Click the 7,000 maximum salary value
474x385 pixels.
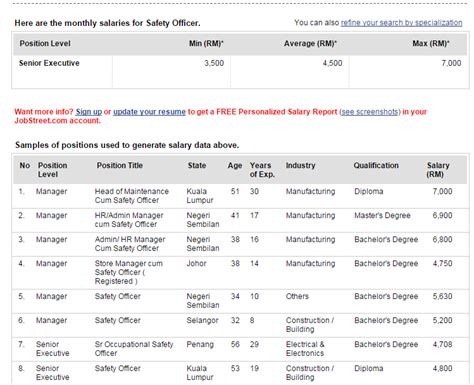pos(451,63)
